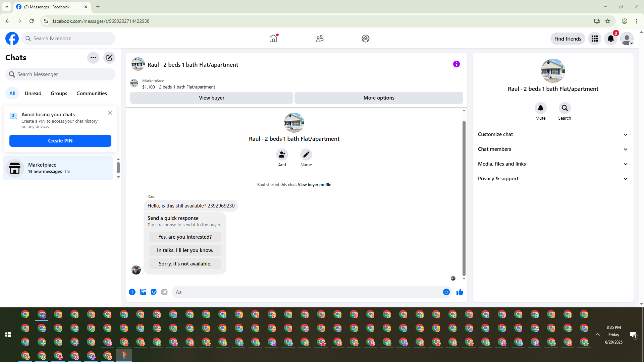The height and width of the screenshot is (362, 644).
Task: Click the conversation vertical scrollbar
Action: 464,198
